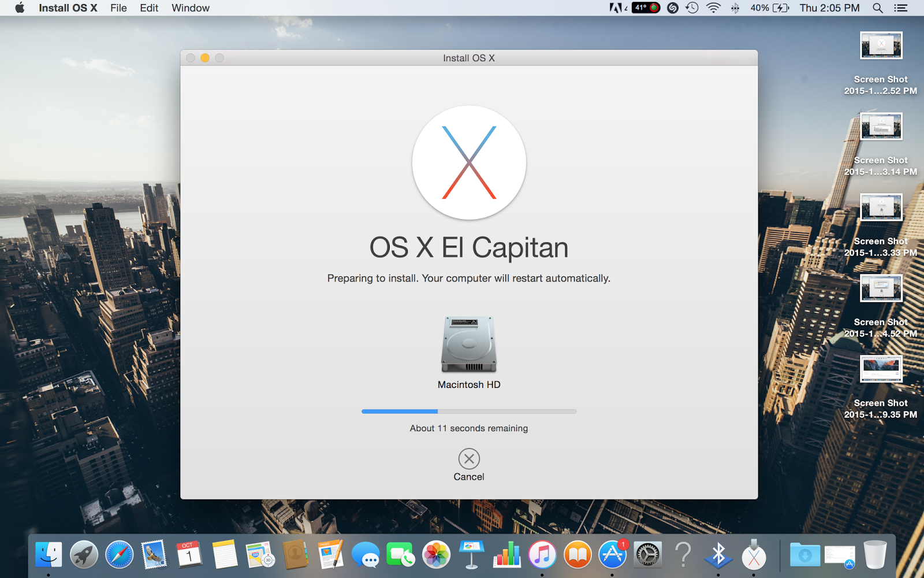Open the Trash
Image resolution: width=924 pixels, height=578 pixels.
click(875, 555)
